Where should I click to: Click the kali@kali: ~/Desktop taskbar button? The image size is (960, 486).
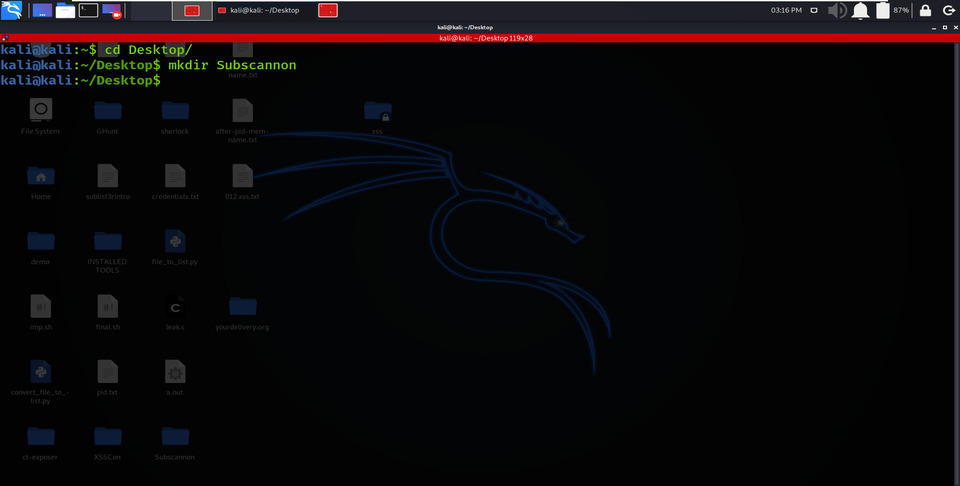264,10
